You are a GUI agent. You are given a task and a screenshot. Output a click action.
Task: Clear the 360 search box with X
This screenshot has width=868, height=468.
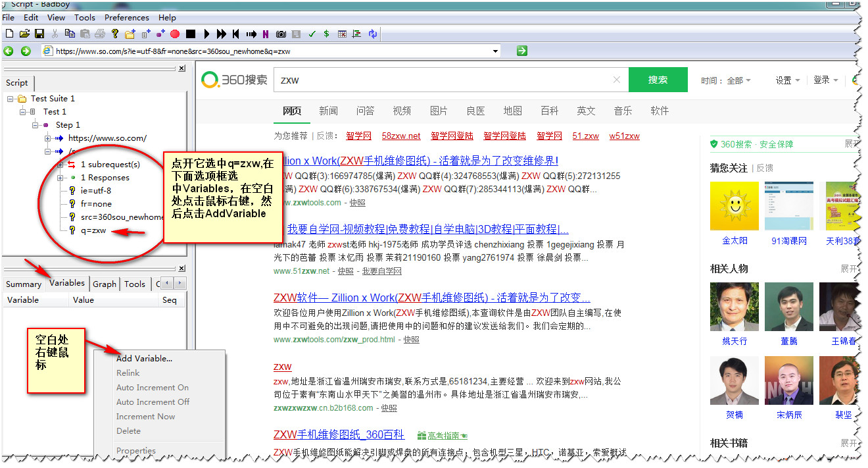coord(616,80)
